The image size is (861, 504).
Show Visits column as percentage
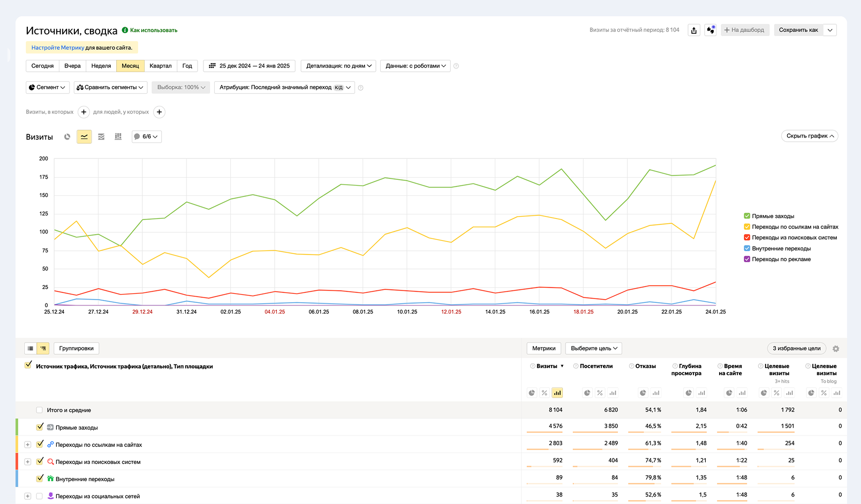point(545,393)
